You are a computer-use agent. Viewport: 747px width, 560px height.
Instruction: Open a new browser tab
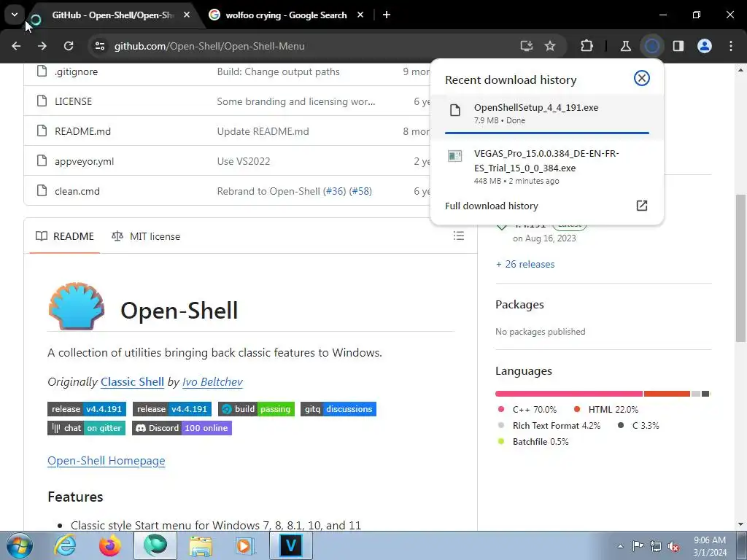coord(387,15)
